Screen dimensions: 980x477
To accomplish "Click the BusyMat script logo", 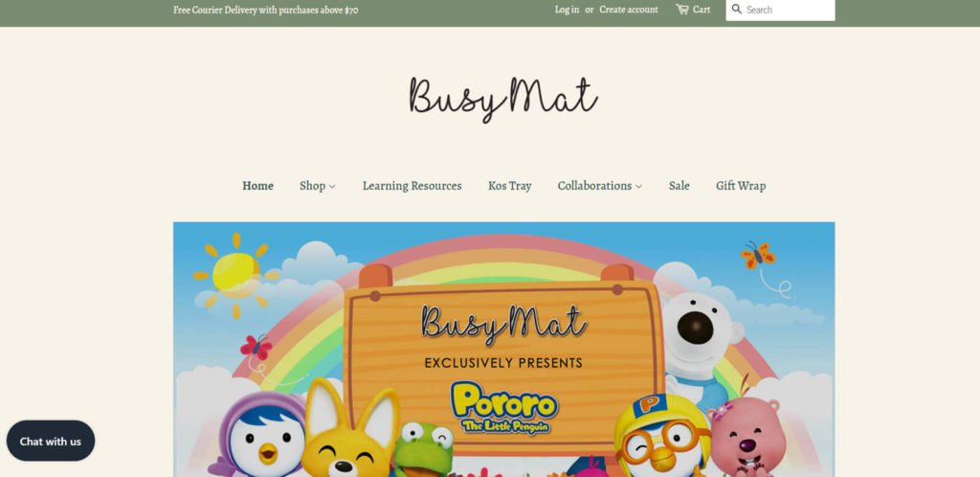I will (x=503, y=98).
